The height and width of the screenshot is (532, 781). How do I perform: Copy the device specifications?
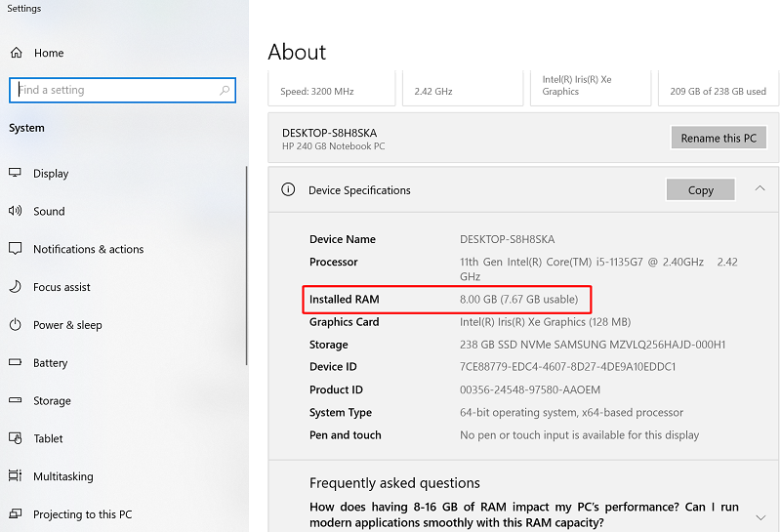700,189
